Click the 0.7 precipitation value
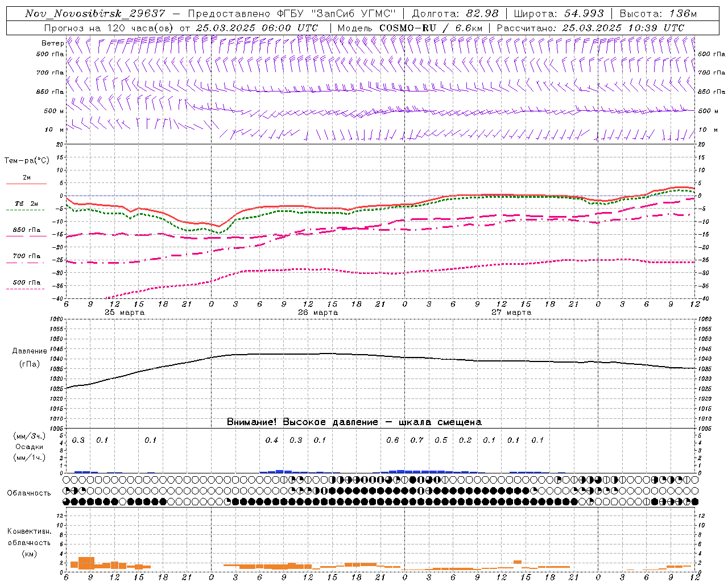 coord(417,440)
